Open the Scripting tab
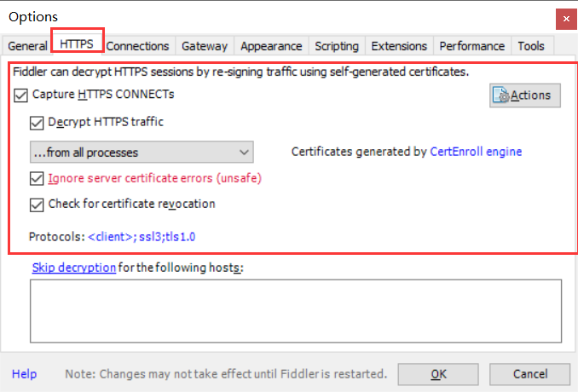This screenshot has height=392, width=578. 337,46
